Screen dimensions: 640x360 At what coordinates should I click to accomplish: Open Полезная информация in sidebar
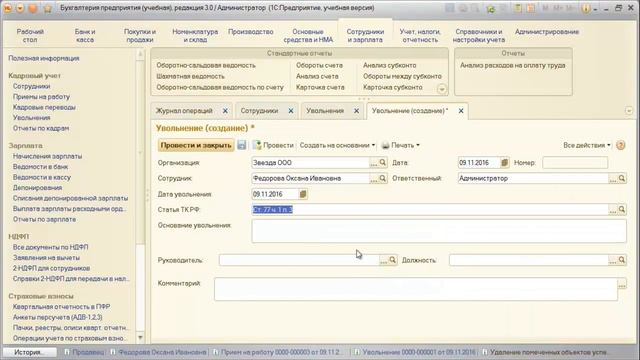coord(44,58)
